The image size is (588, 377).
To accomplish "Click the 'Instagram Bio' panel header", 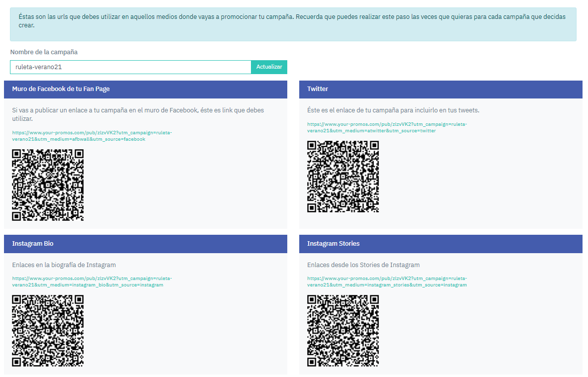I will [145, 244].
